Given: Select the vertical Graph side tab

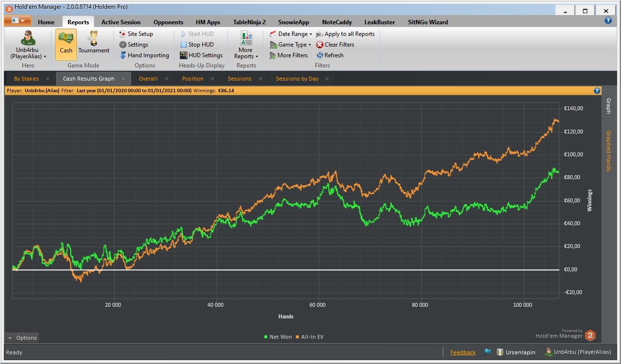Looking at the screenshot, I should (608, 106).
